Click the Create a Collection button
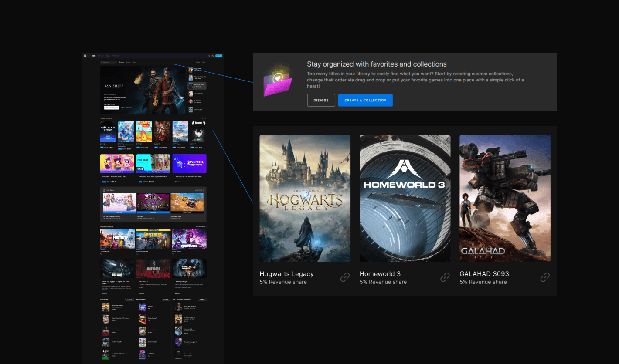This screenshot has height=364, width=619. [x=365, y=100]
